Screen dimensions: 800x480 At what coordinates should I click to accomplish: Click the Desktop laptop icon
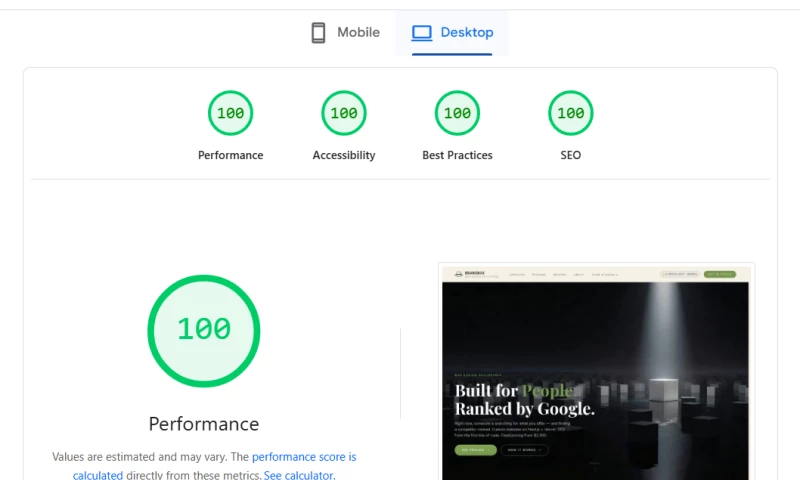(x=422, y=33)
